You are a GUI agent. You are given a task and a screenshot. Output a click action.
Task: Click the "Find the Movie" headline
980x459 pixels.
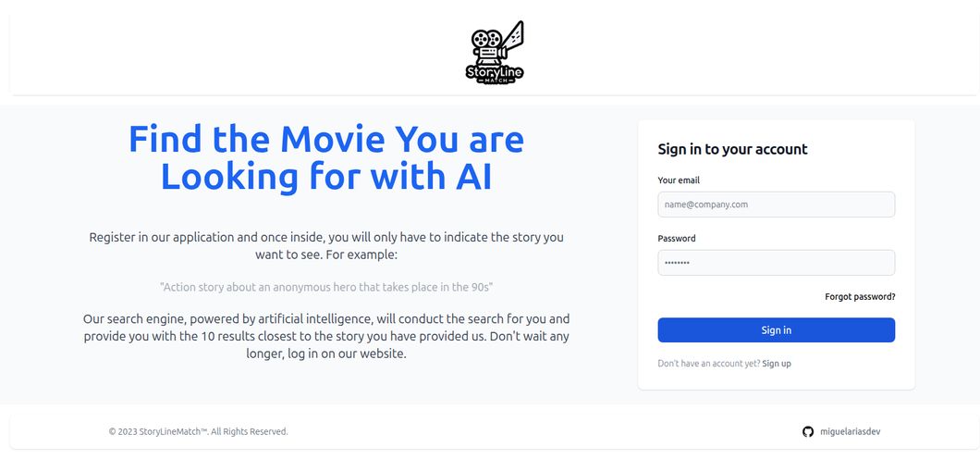click(x=326, y=139)
